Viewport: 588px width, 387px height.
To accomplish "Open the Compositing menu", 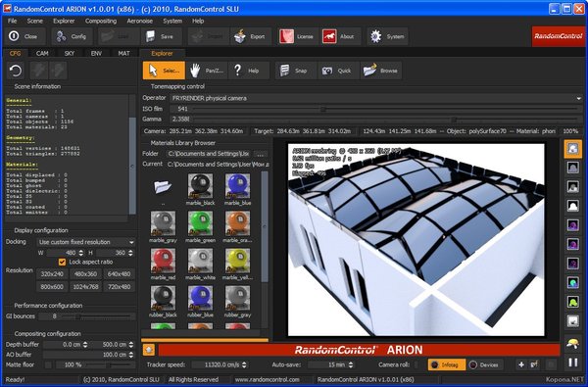I will coord(101,21).
